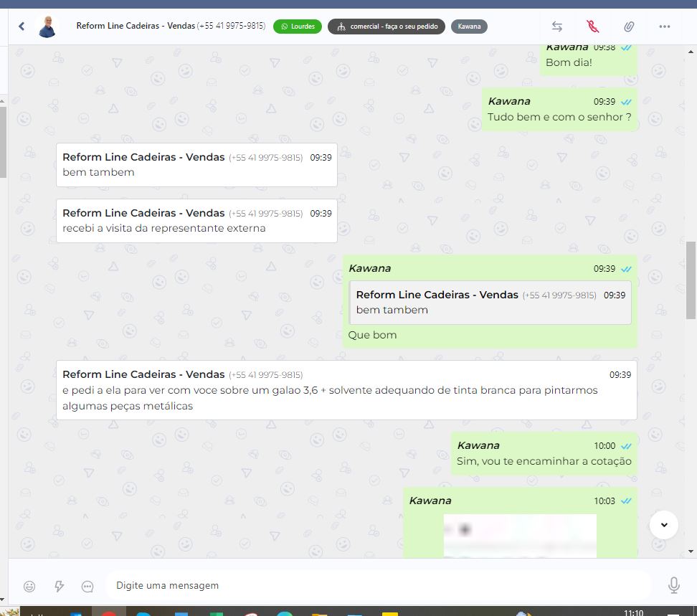Open the contact's profile avatar
697x616 pixels.
pos(47,27)
